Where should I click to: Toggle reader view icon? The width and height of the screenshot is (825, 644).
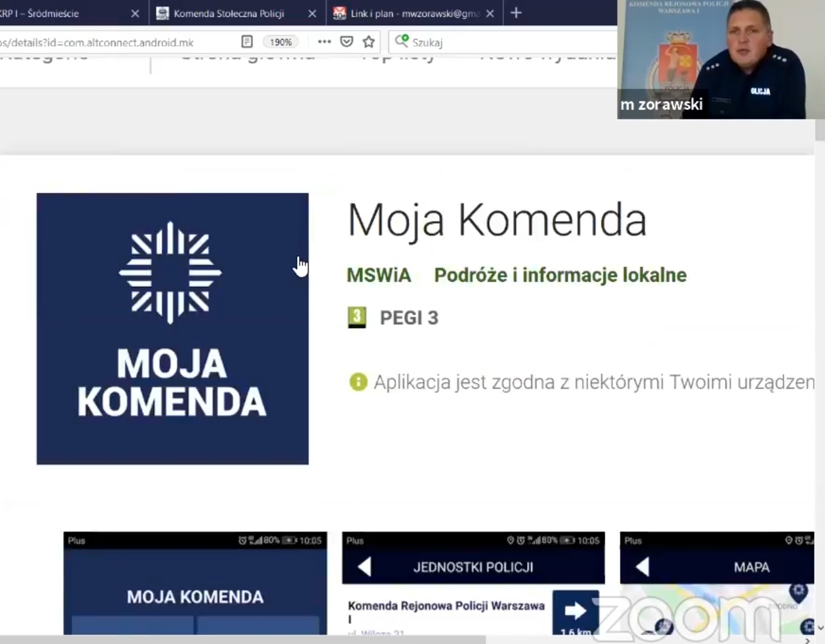click(x=247, y=42)
